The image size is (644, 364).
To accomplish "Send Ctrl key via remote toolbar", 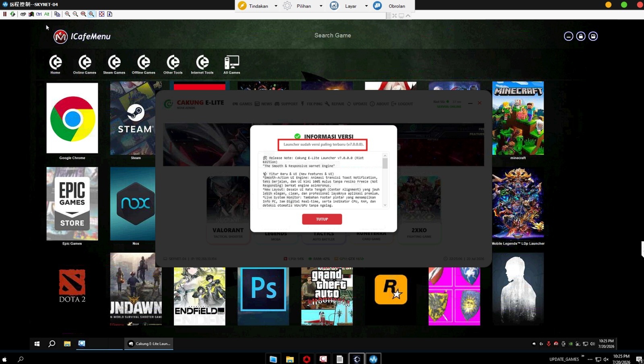I will 39,14.
